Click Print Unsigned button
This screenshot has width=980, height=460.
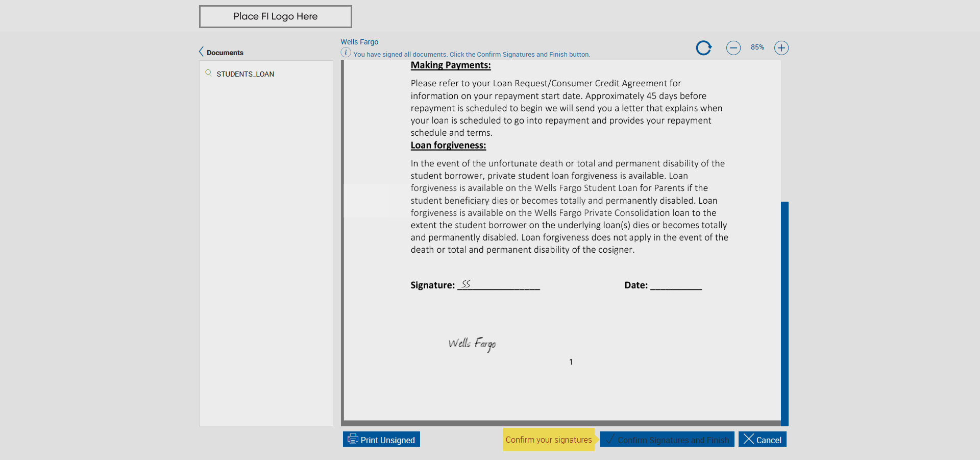pyautogui.click(x=381, y=440)
